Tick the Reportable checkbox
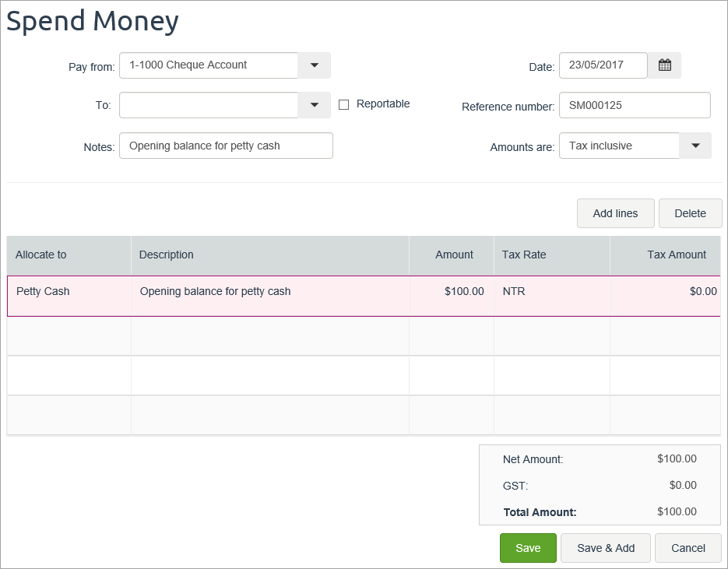The height and width of the screenshot is (569, 728). pos(343,104)
